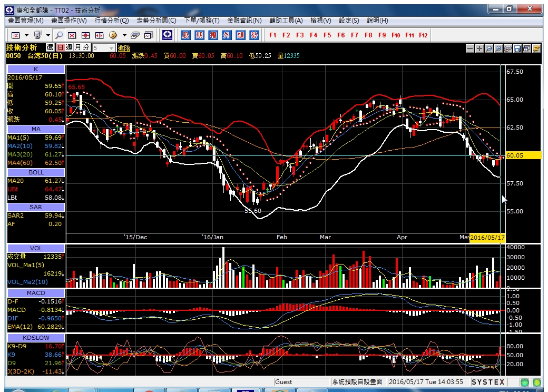
Task: Zoom out the chart with magnifier-minus icon
Action: 489,48
